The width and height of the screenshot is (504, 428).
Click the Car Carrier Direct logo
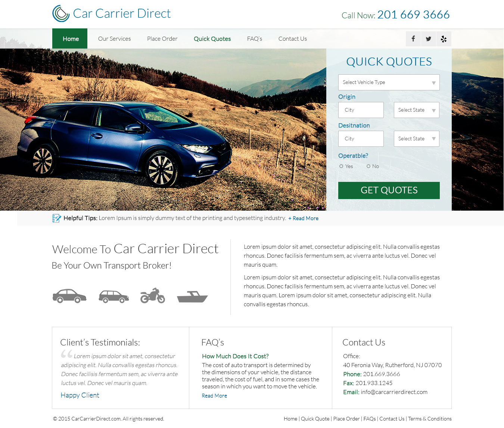coord(111,13)
